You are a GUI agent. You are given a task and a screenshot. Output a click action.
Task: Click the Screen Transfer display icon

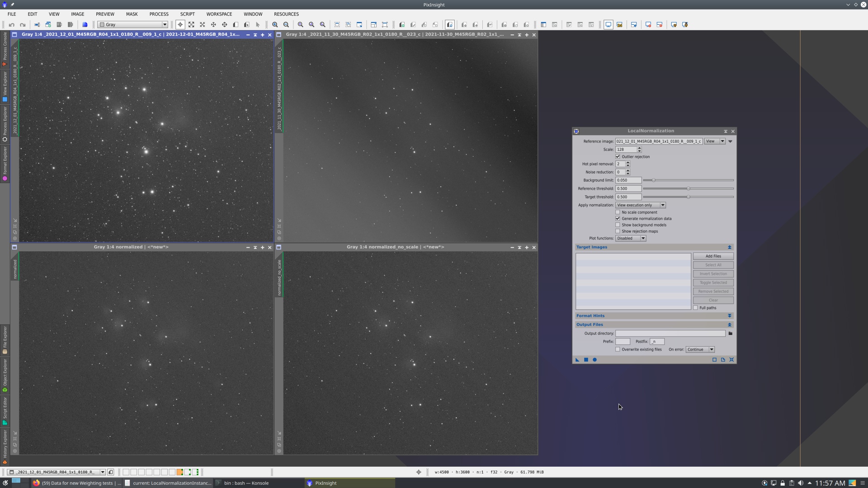[609, 25]
